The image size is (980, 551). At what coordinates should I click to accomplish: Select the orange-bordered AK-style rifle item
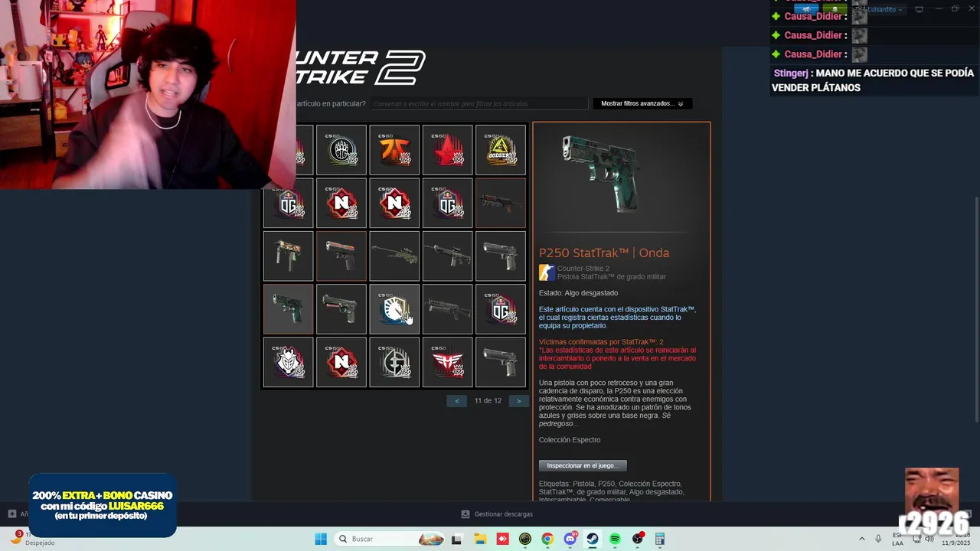point(501,203)
